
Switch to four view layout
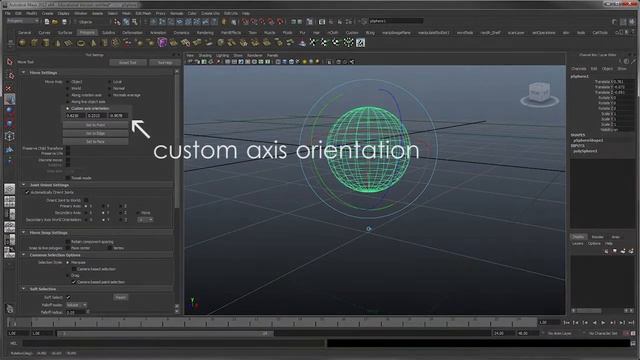pyautogui.click(x=10, y=202)
